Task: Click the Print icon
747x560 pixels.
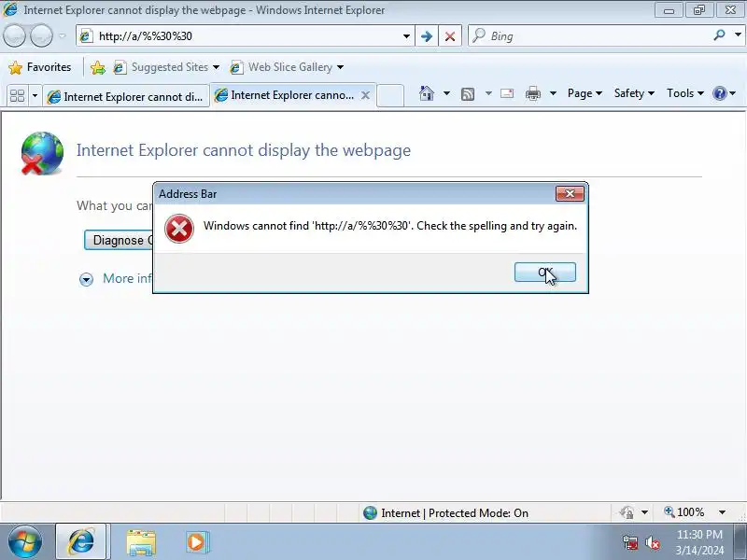Action: tap(533, 93)
